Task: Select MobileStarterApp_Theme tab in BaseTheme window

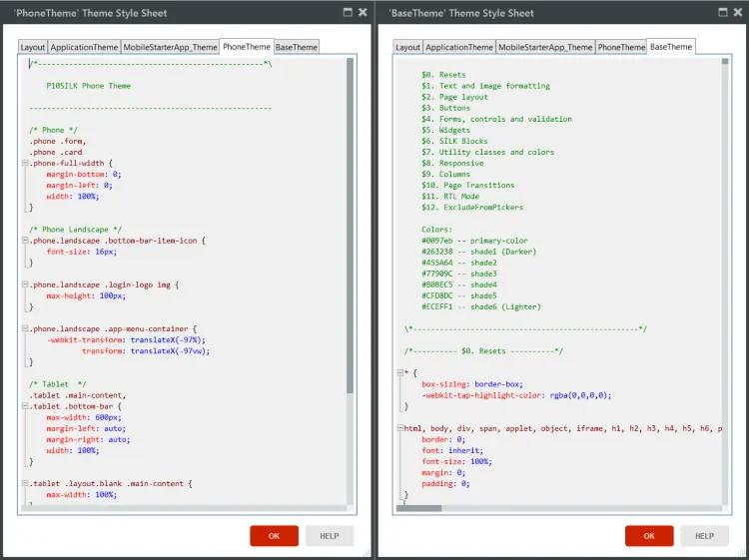Action: pos(545,47)
